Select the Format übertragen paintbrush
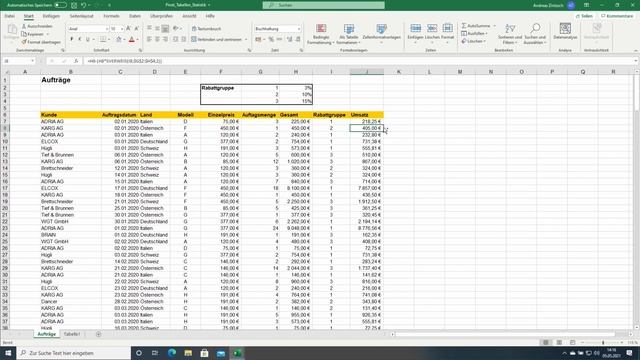This screenshot has width=640, height=360. point(41,42)
